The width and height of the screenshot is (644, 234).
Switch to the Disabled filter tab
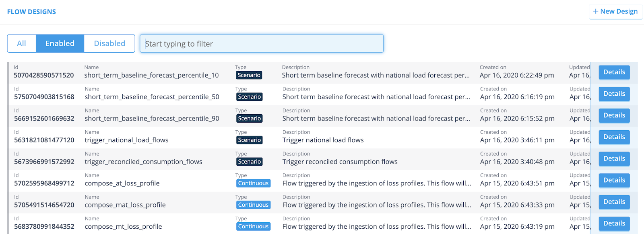(109, 43)
